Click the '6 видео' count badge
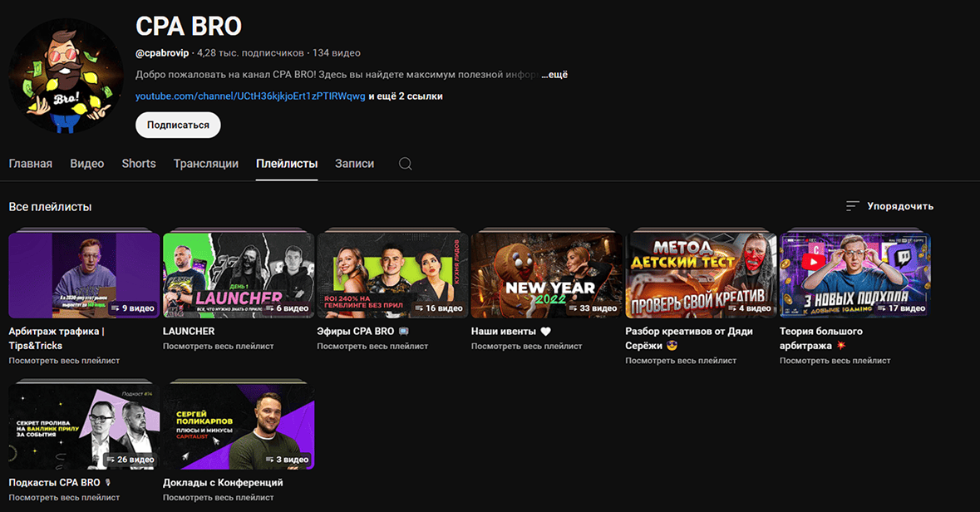Image resolution: width=980 pixels, height=512 pixels. coord(287,308)
